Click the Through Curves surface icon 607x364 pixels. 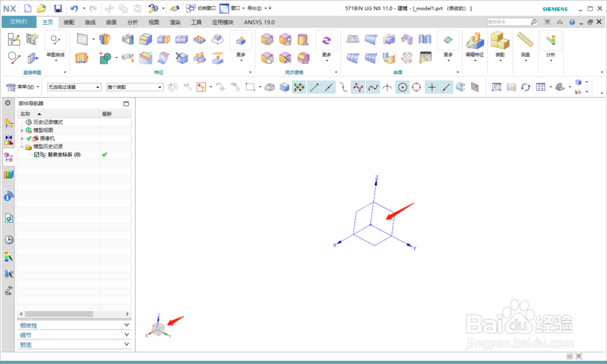click(353, 58)
